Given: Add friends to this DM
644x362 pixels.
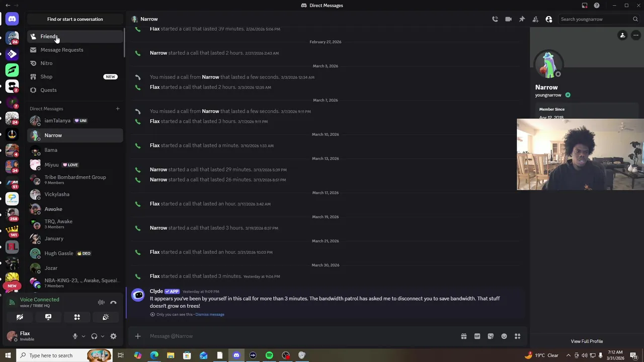Looking at the screenshot, I should coord(535,19).
